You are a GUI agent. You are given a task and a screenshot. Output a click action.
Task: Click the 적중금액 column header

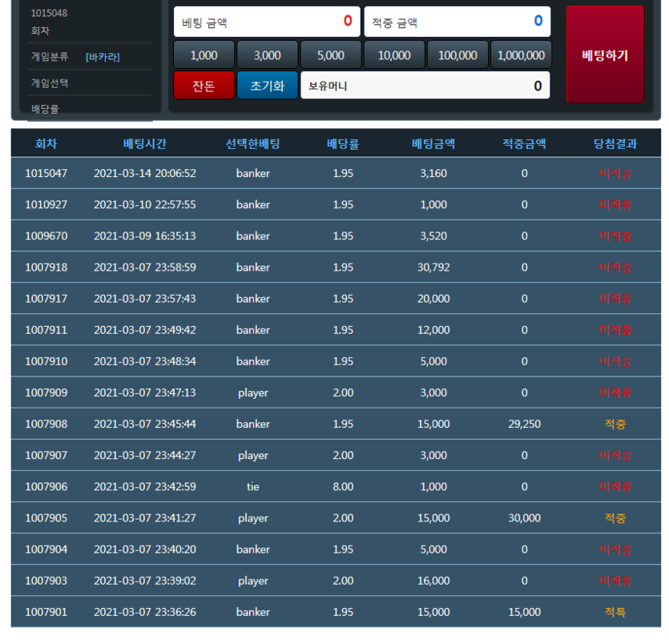coord(524,143)
